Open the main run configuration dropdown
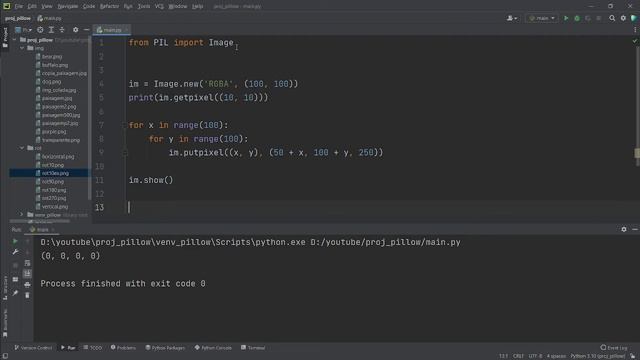Screen dimensions: 640x360 pyautogui.click(x=542, y=18)
